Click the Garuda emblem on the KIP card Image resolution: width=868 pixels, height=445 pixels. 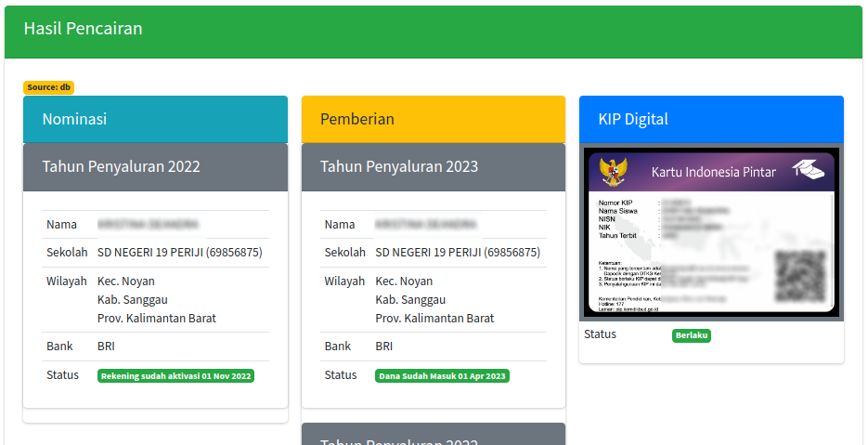point(613,172)
